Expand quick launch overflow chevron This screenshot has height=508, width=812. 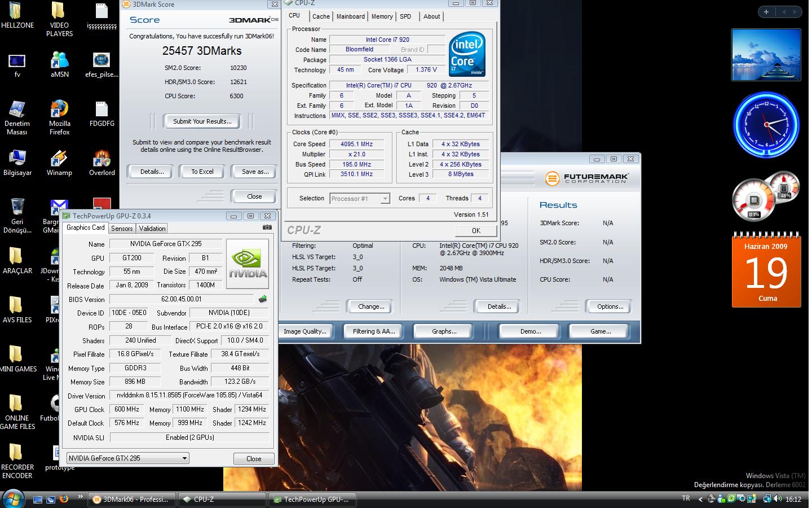[x=80, y=497]
